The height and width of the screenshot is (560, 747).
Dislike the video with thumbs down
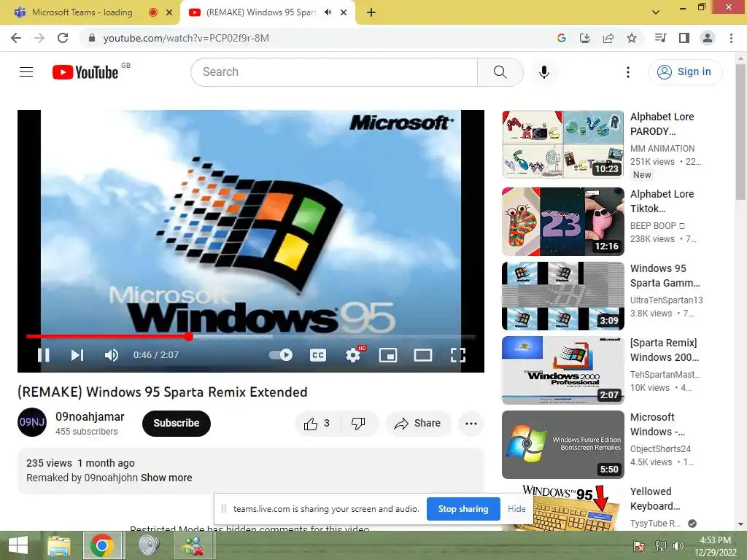358,424
